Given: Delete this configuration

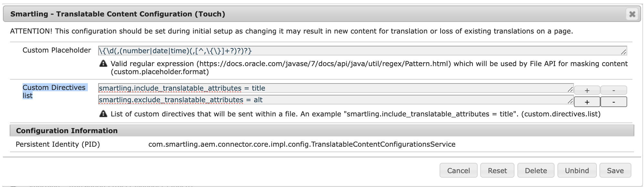Looking at the screenshot, I should [x=536, y=171].
